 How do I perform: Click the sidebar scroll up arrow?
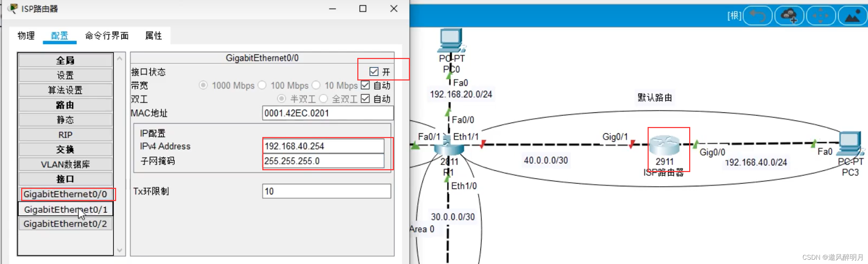(x=120, y=58)
